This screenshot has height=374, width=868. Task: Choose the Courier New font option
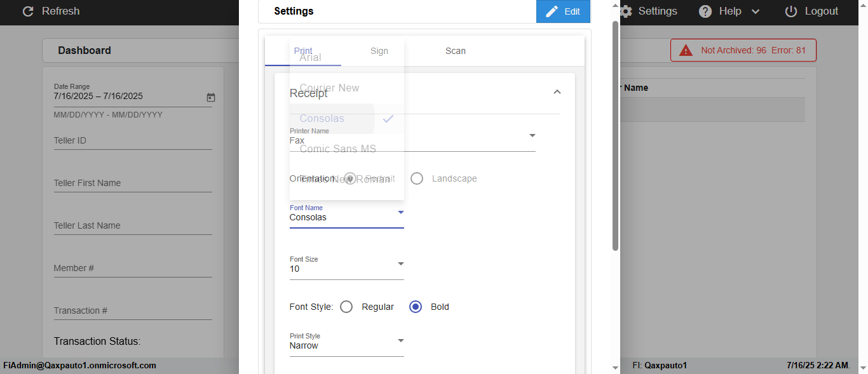(330, 88)
